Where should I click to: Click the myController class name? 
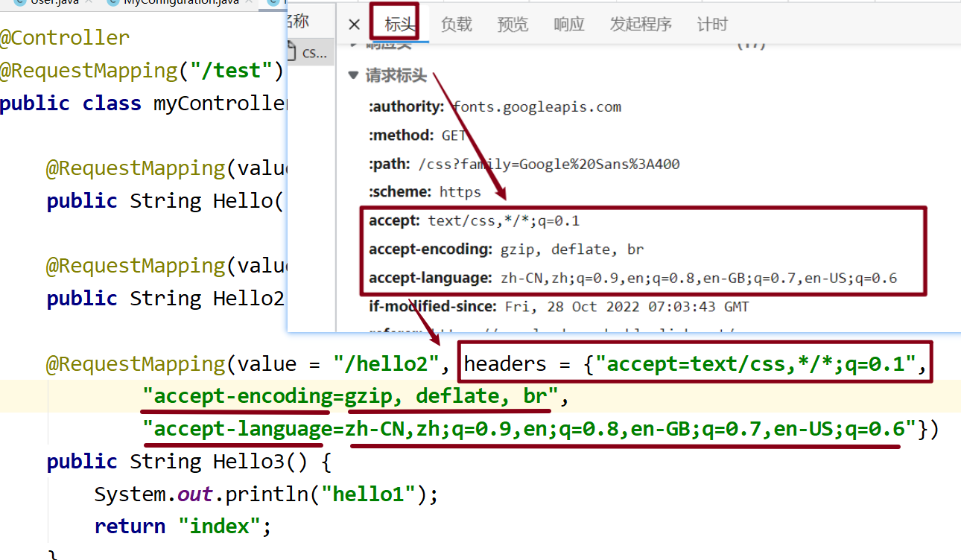221,103
